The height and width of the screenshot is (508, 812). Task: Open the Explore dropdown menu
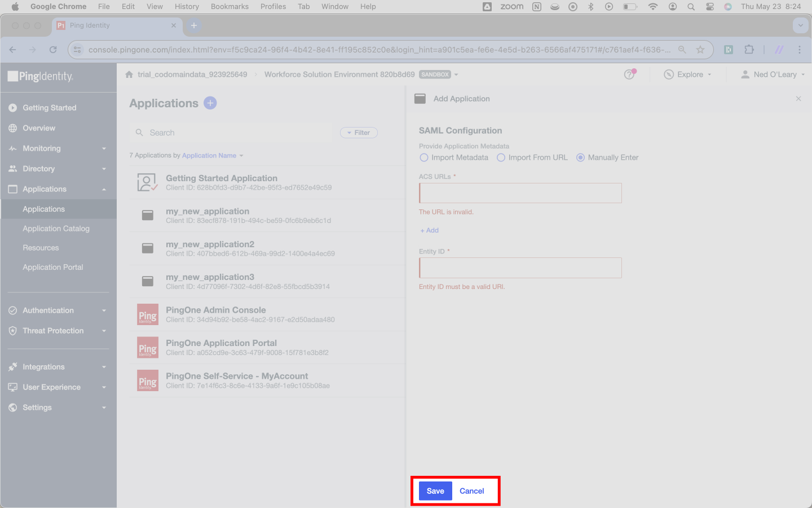click(x=688, y=75)
